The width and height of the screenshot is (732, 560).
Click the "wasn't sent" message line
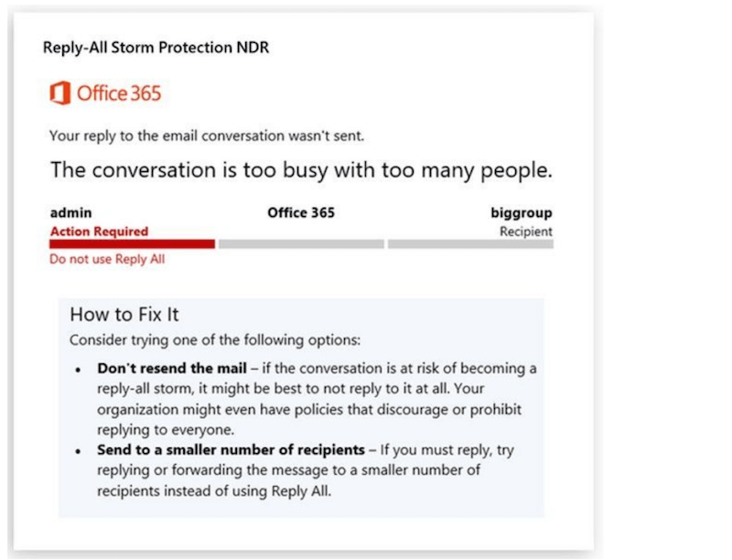point(207,136)
